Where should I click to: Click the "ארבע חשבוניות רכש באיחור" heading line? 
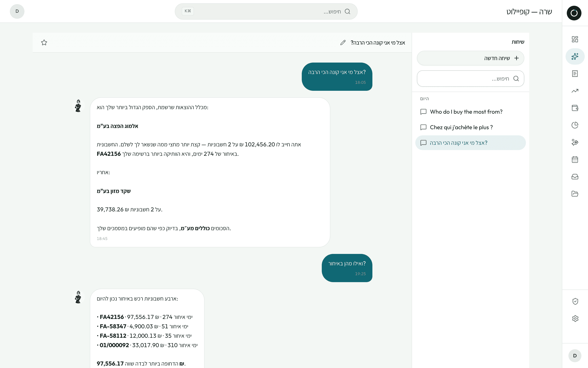[x=137, y=299]
